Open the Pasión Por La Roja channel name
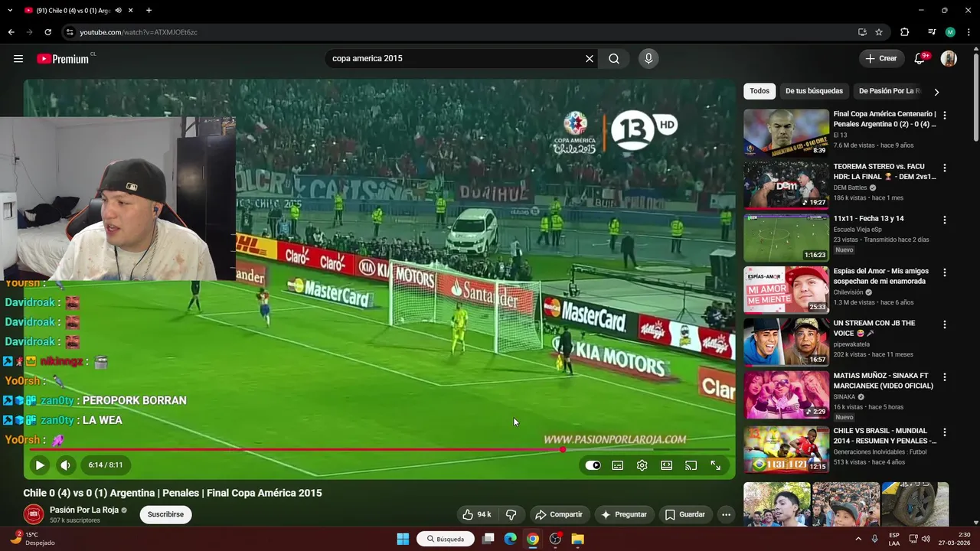Viewport: 980px width, 551px height. pos(84,510)
